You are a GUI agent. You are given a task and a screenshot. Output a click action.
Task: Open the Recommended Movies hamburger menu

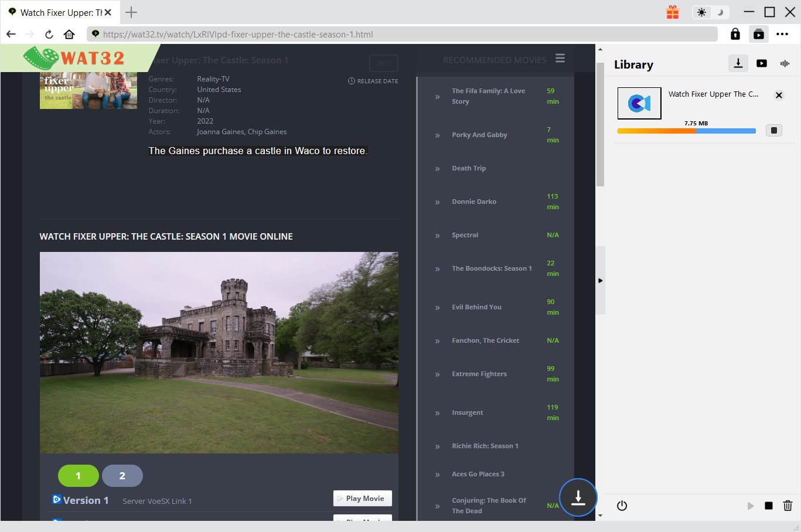point(560,58)
